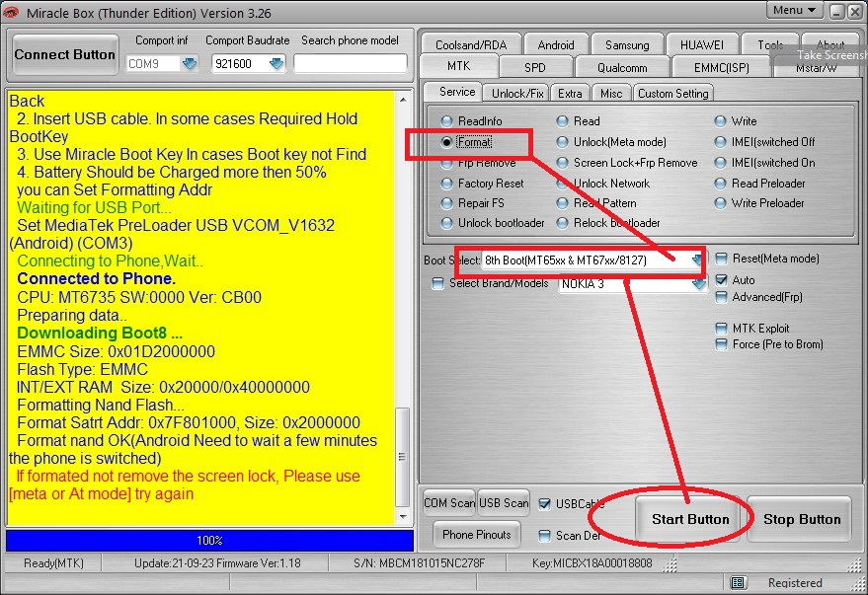
Task: Open the Extra sub-tab
Action: tap(570, 94)
